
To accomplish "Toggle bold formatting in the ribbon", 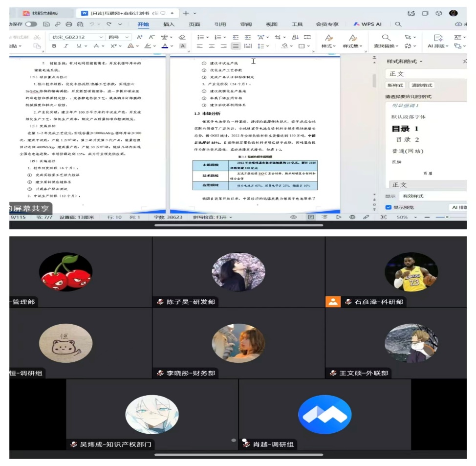I will [x=54, y=46].
